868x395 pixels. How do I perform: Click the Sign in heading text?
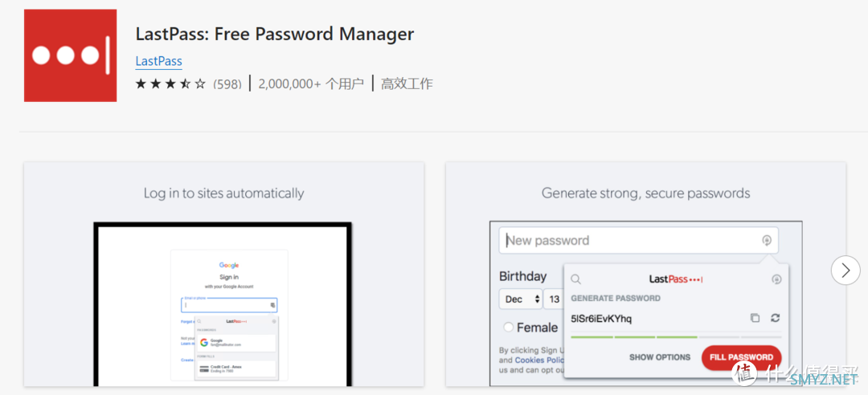[x=229, y=277]
